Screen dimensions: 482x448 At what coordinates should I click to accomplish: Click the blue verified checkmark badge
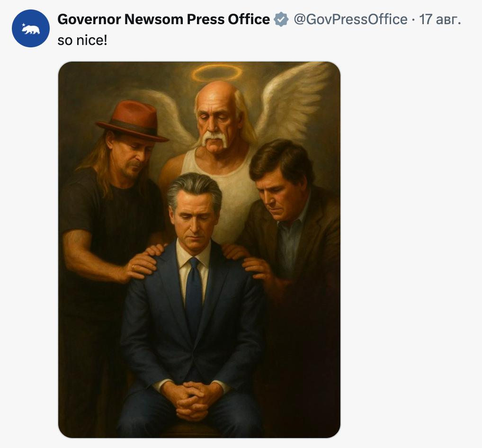tap(281, 20)
